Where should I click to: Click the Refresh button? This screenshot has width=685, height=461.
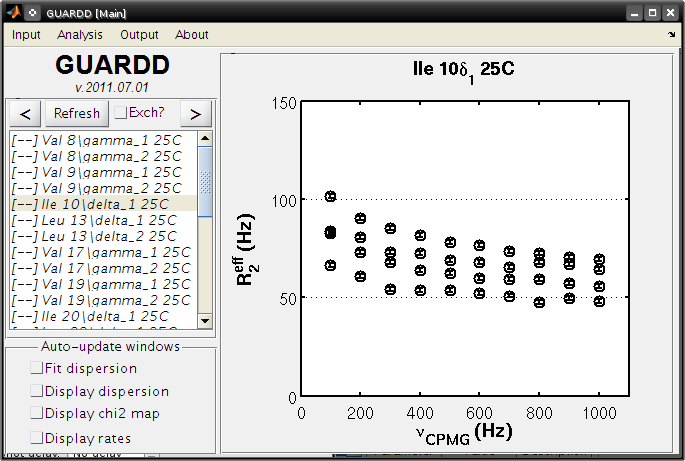(76, 114)
